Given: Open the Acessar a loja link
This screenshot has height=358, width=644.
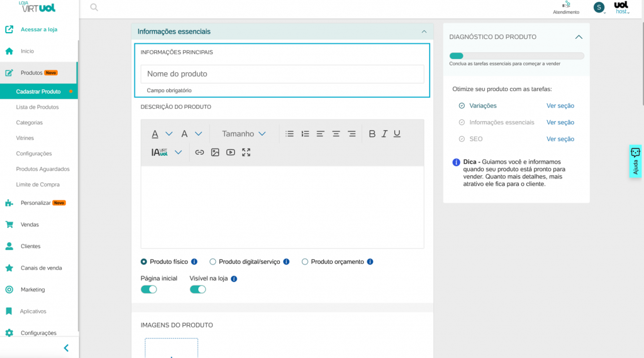Looking at the screenshot, I should [39, 30].
